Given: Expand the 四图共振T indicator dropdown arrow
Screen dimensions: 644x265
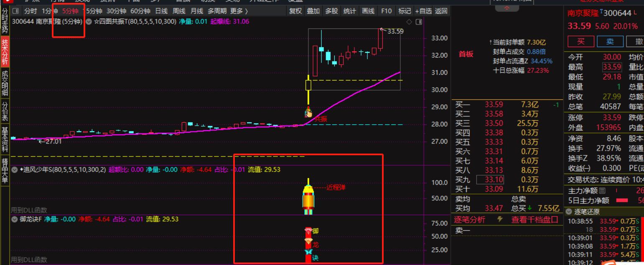Looking at the screenshot, I should tap(89, 22).
